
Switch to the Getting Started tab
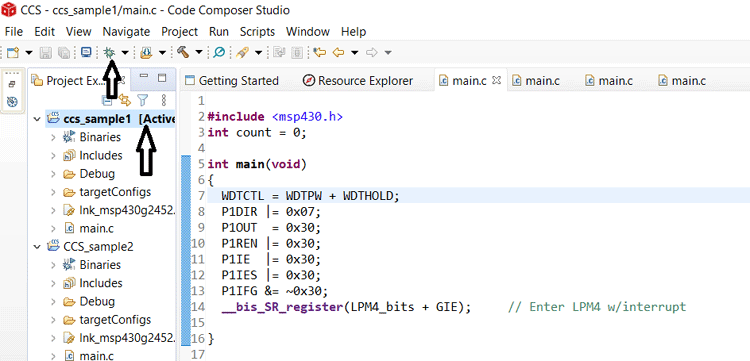point(232,81)
